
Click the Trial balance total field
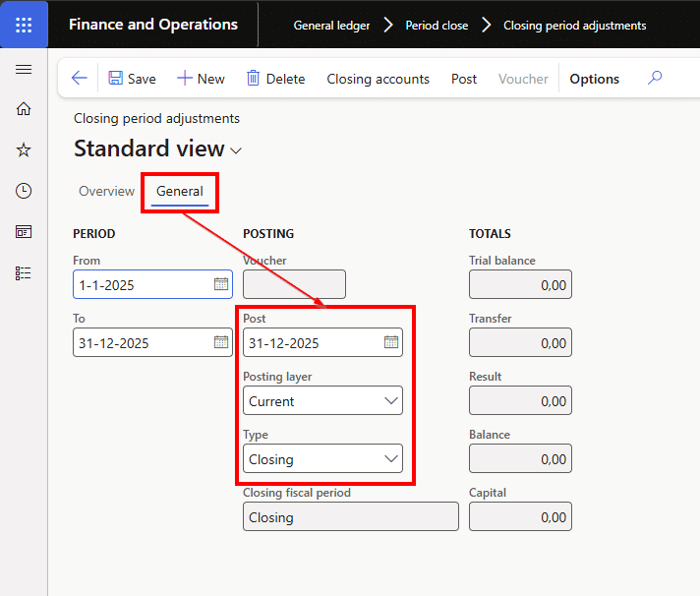pos(520,284)
